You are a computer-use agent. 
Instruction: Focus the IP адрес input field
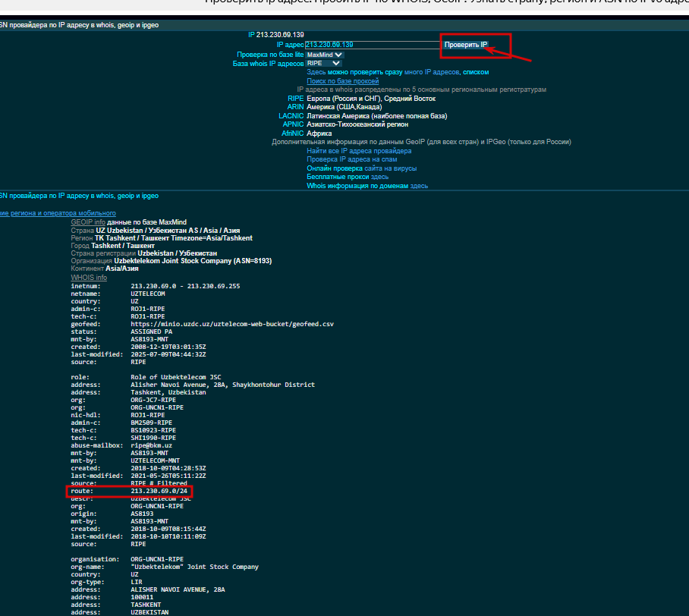373,44
